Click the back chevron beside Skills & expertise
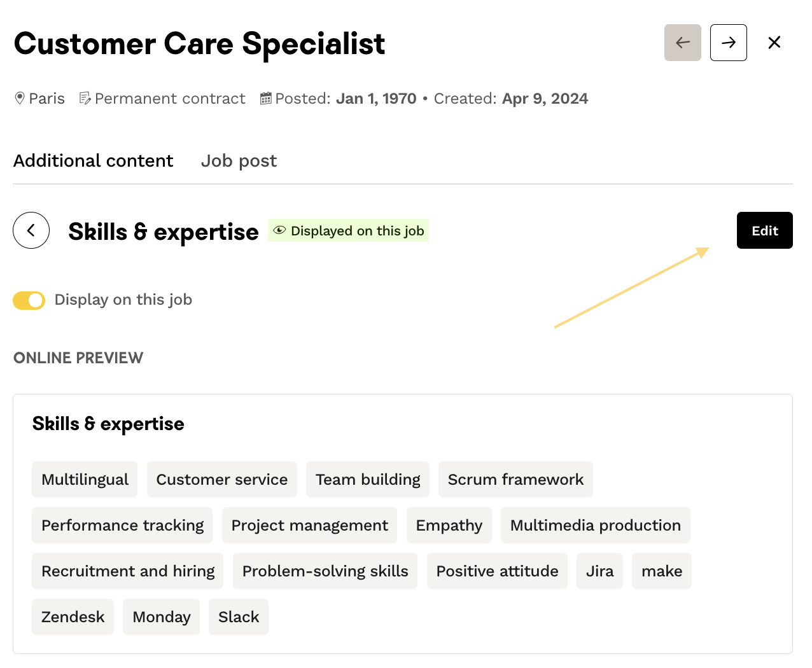812x668 pixels. (31, 230)
